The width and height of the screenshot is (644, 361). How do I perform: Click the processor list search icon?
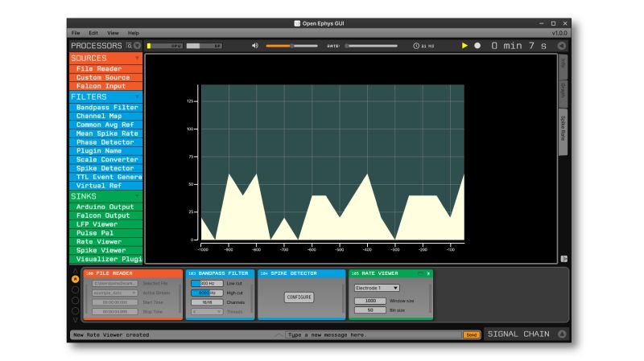[129, 46]
